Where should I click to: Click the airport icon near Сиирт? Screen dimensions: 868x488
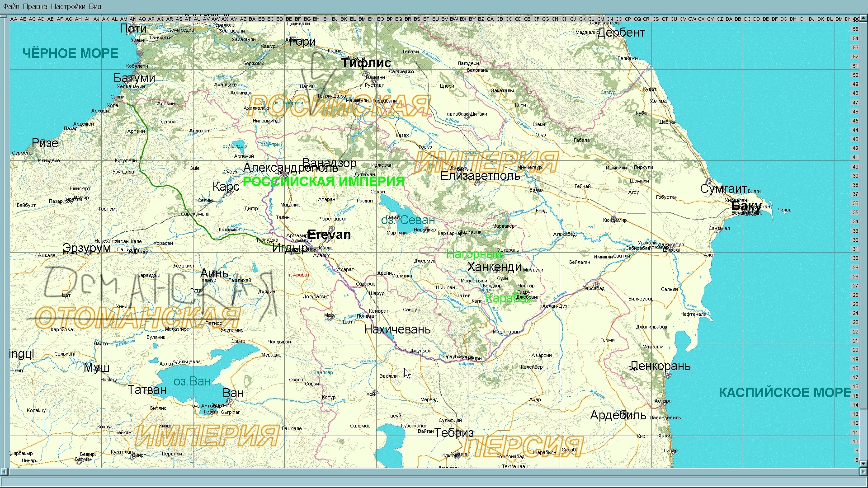point(133,457)
